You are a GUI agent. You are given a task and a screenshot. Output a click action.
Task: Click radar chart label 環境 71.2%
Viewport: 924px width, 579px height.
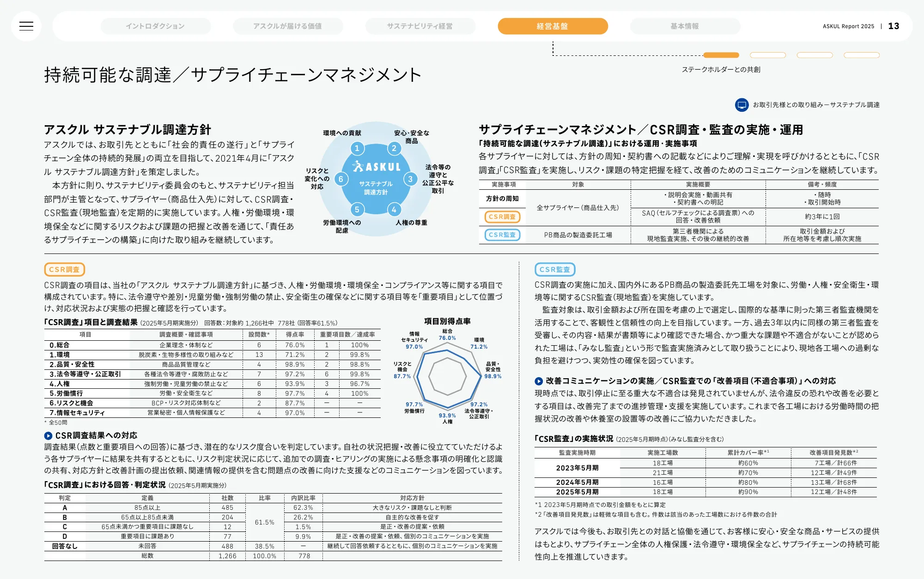point(479,343)
